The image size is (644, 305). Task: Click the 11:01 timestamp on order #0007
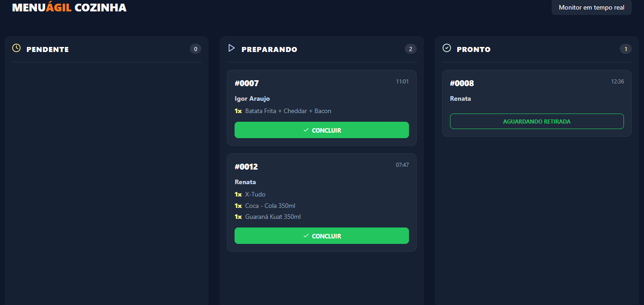click(x=402, y=82)
